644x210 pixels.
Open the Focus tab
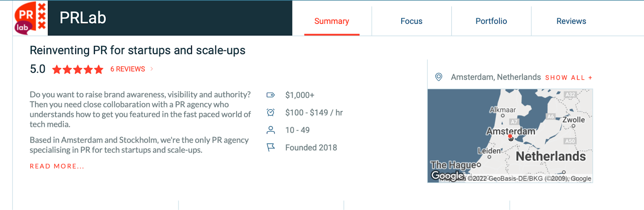411,21
